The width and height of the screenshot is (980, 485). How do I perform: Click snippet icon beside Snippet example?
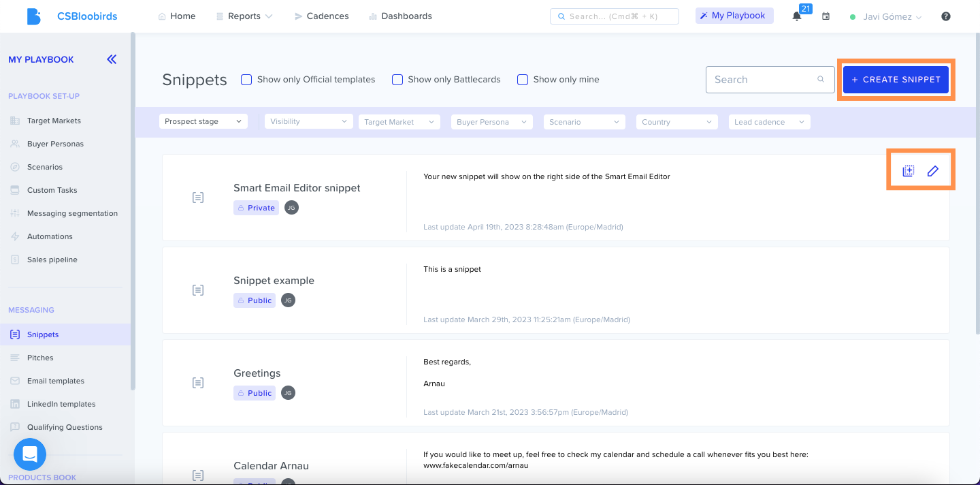(198, 290)
